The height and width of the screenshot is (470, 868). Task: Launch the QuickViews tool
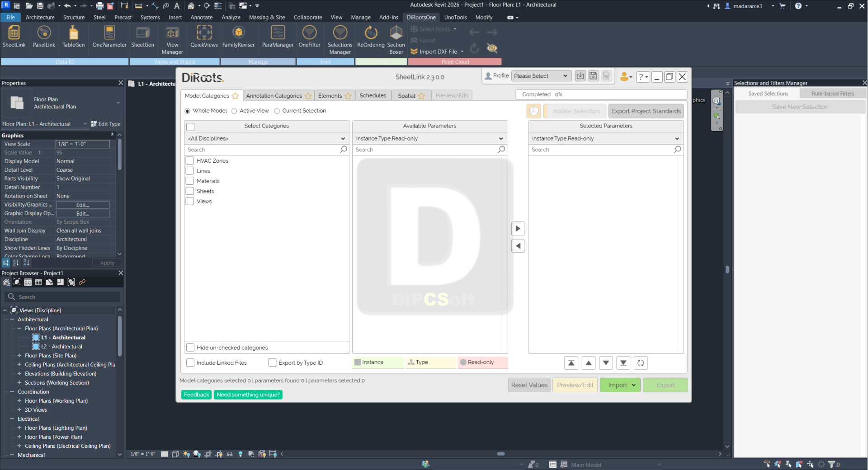pyautogui.click(x=204, y=36)
